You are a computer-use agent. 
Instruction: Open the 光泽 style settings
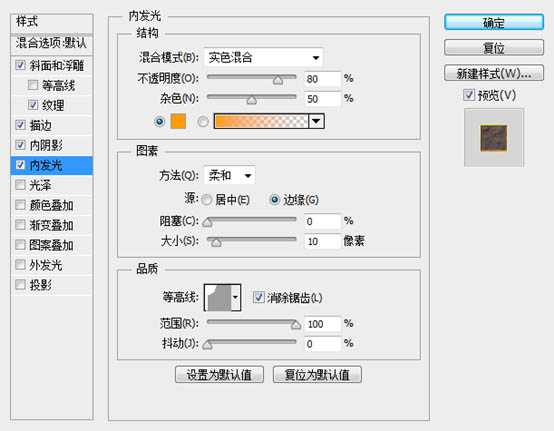[41, 185]
